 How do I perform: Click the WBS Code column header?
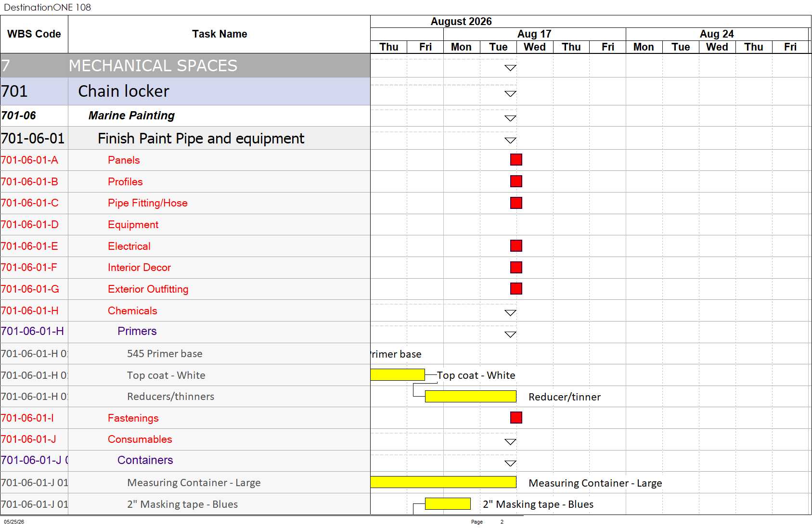pos(34,34)
